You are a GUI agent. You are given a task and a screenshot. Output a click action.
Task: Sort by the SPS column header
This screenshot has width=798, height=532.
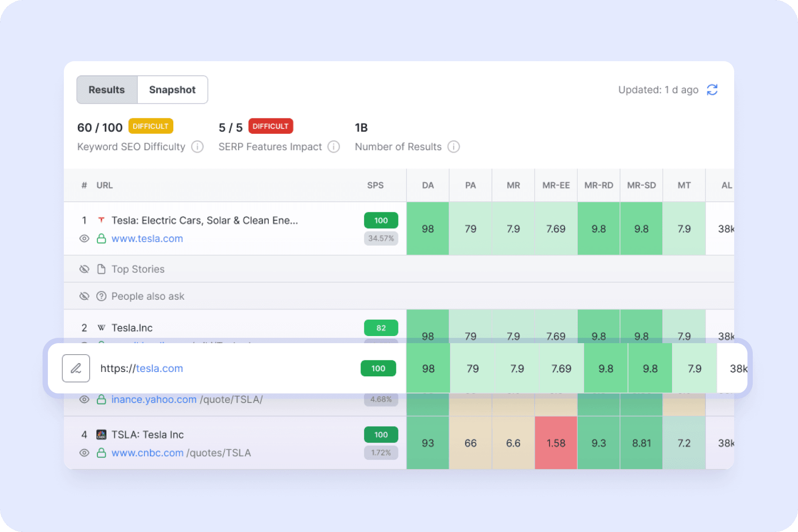[x=375, y=185]
